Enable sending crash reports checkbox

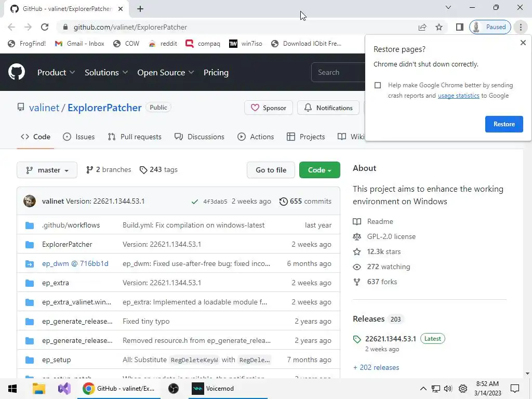[x=378, y=85]
